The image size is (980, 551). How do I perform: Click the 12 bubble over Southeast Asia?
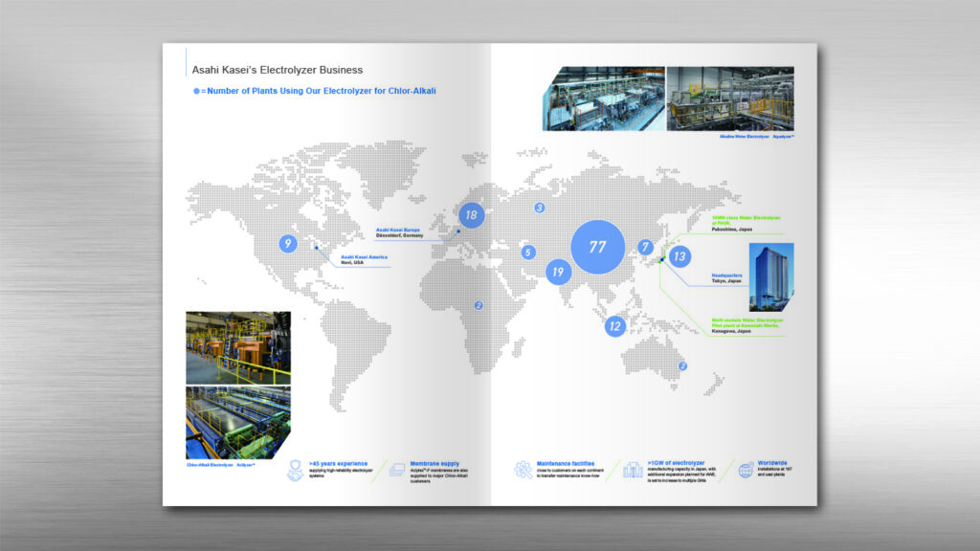point(614,327)
